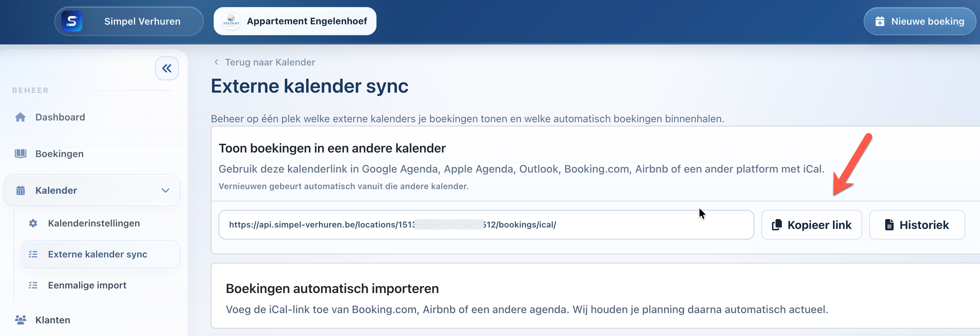Screen dimensions: 980x336
Task: Open the Historiek button label
Action: coord(924,225)
